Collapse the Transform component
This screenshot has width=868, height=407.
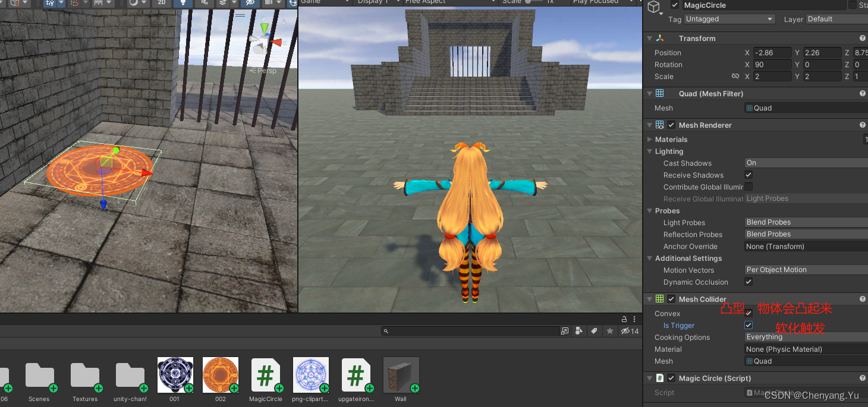click(649, 39)
